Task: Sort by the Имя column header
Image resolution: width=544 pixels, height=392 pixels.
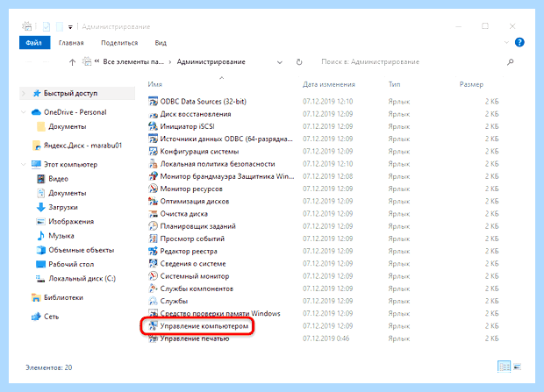Action: pyautogui.click(x=154, y=84)
